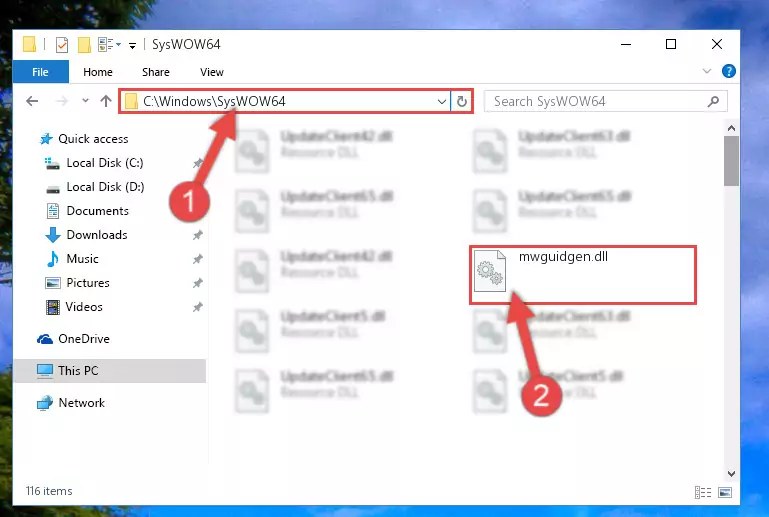Switch to the Share ribbon tab
This screenshot has width=769, height=517.
tap(156, 72)
